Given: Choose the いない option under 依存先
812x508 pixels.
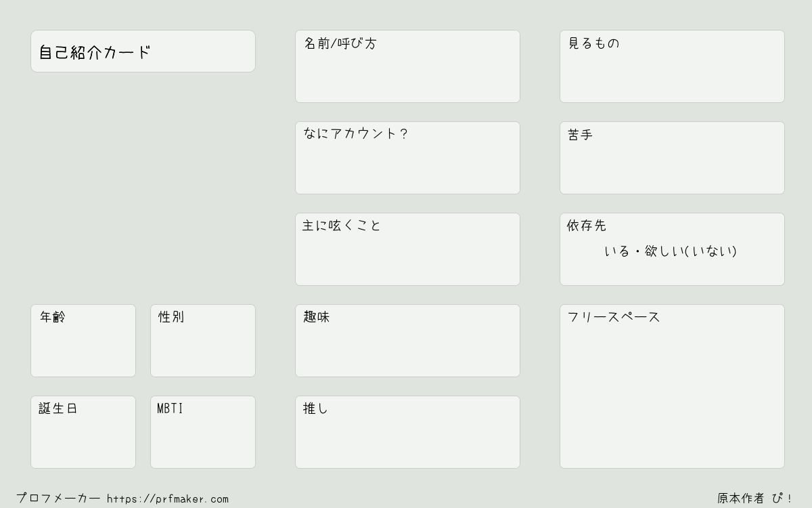Looking at the screenshot, I should 710,251.
